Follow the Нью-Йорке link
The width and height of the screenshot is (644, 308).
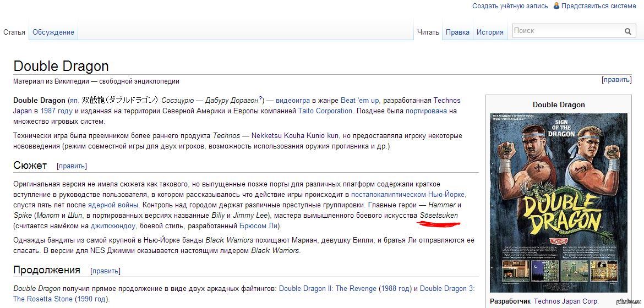click(x=447, y=194)
